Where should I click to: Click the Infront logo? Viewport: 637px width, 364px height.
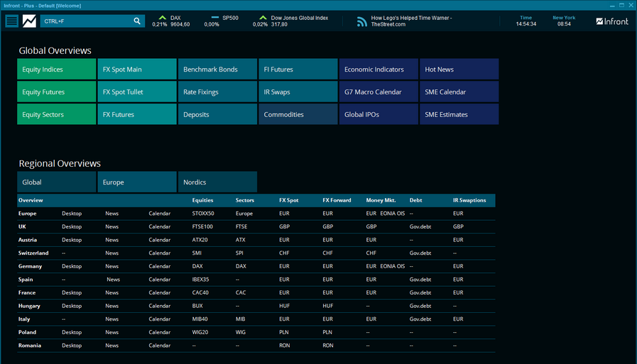612,21
